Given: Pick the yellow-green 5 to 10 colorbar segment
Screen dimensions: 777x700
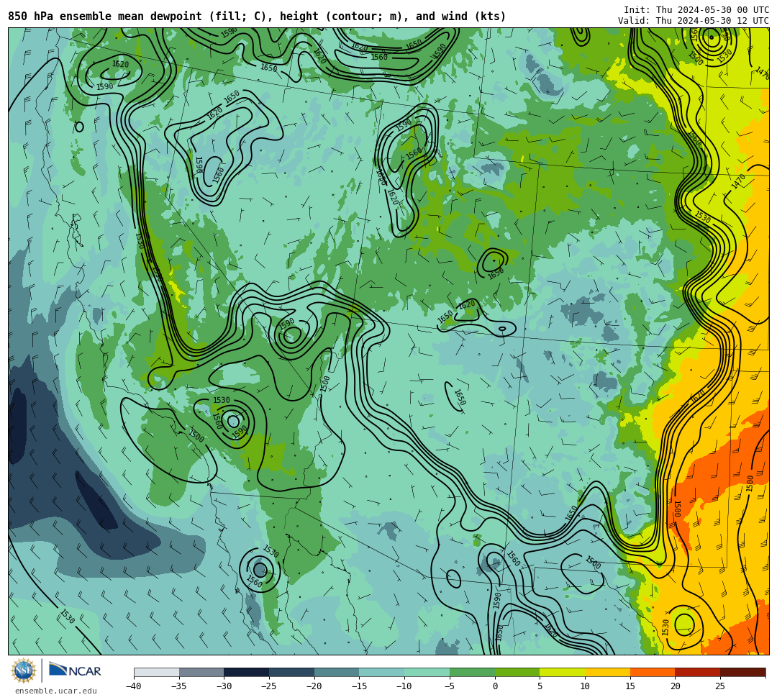Looking at the screenshot, I should (563, 672).
